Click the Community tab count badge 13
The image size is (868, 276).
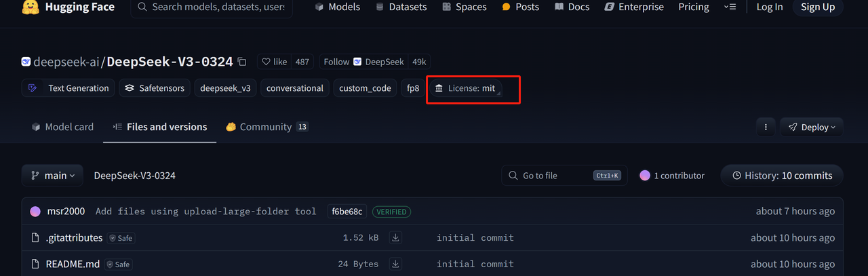tap(302, 127)
